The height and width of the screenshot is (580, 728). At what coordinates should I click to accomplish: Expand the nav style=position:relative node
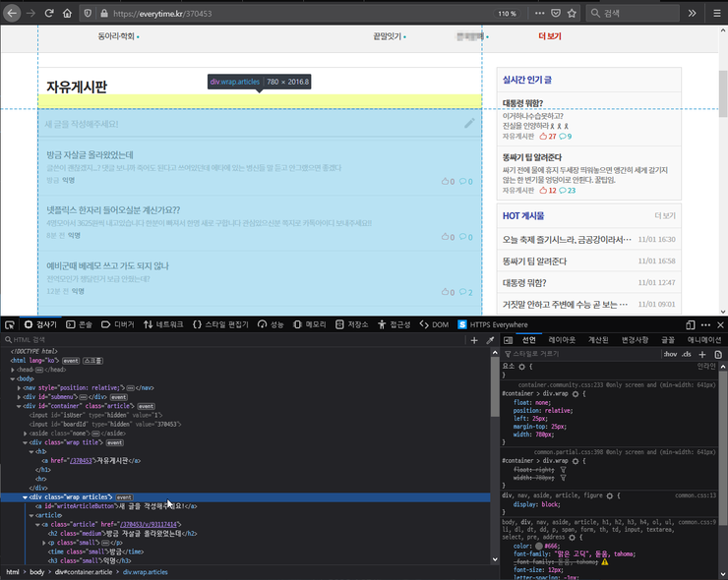click(19, 388)
